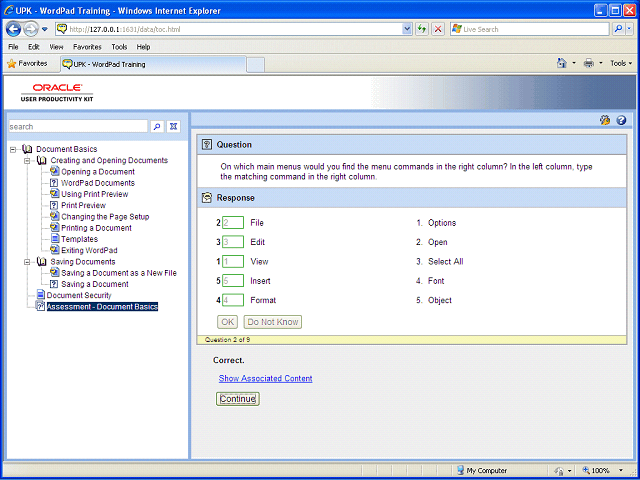The height and width of the screenshot is (480, 640).
Task: Click the Live Search magnifier icon
Action: (x=619, y=29)
